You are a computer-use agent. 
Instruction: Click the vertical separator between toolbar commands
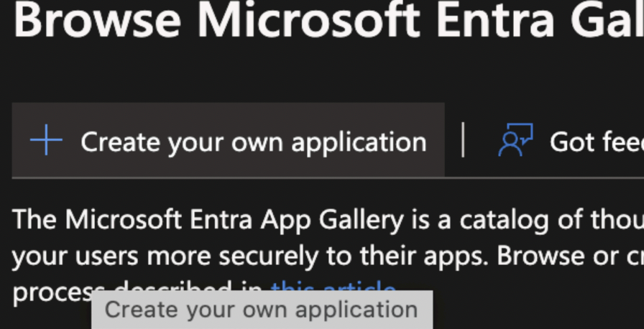463,139
